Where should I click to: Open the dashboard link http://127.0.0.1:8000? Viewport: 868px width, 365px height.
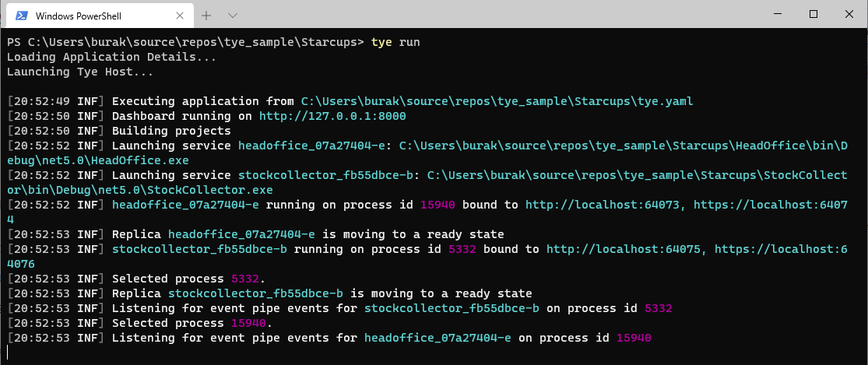click(x=332, y=116)
